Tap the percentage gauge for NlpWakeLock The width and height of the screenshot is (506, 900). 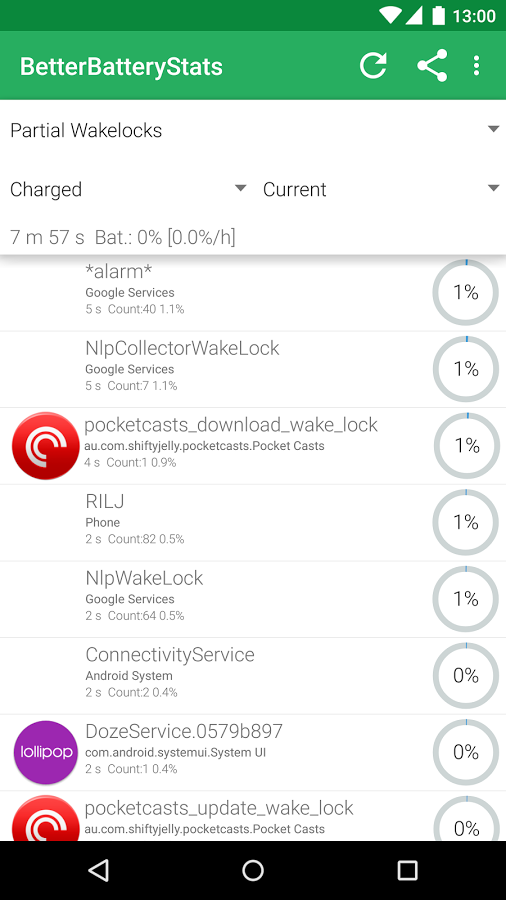[x=465, y=599]
